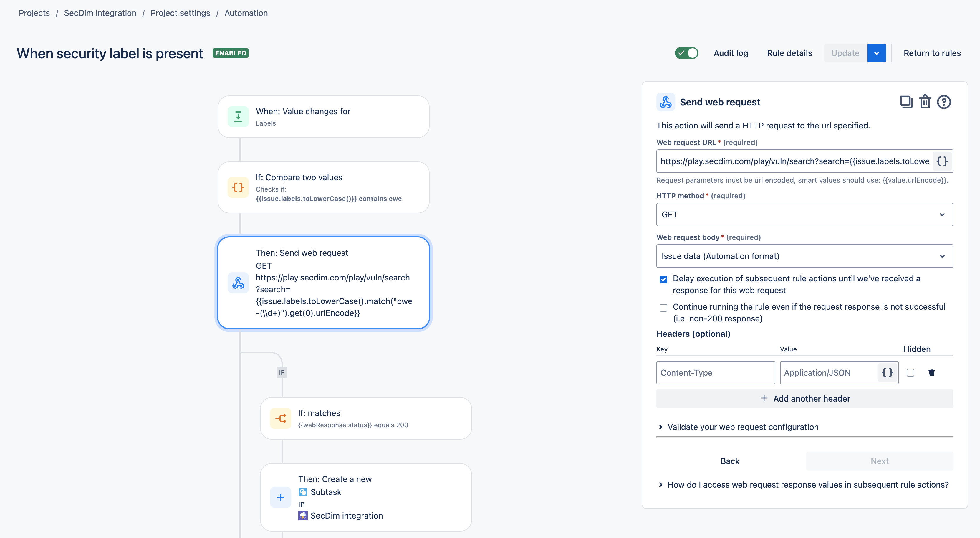The width and height of the screenshot is (980, 538).
Task: Click the Add another header button
Action: (x=804, y=398)
